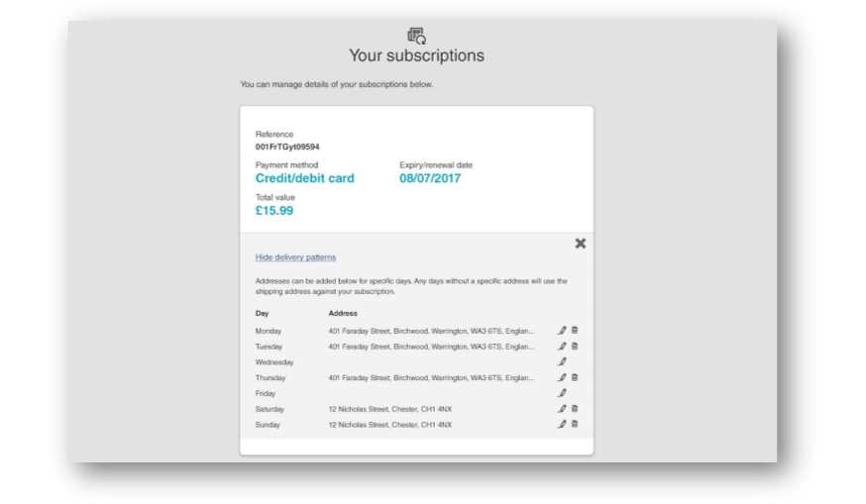Screen dimensions: 866x504
Task: Click the reference number 001FrTGyt09594
Action: click(x=287, y=147)
